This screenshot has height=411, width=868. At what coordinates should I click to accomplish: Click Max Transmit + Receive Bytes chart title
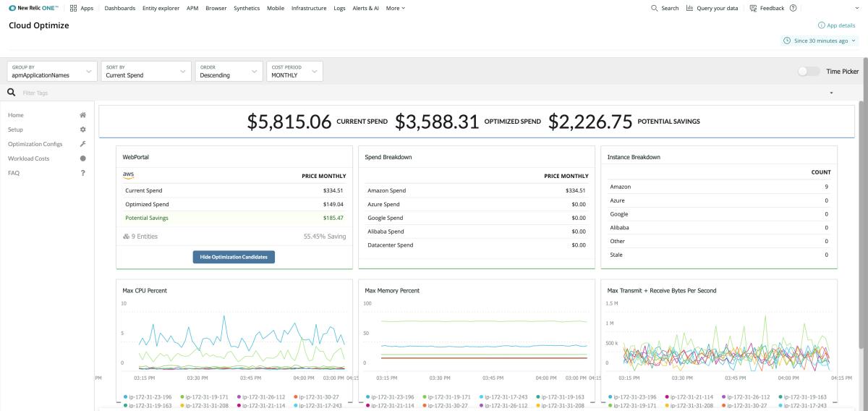662,291
